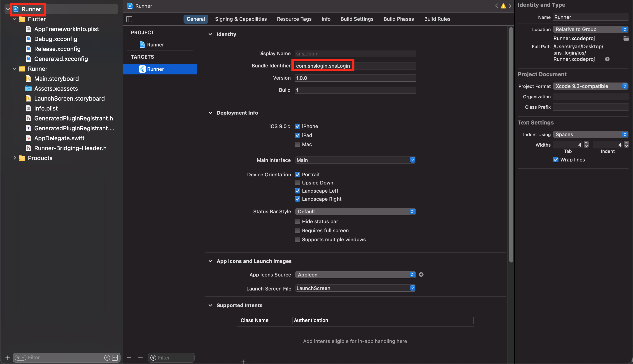
Task: Select Runner under PROJECT section
Action: coord(155,45)
